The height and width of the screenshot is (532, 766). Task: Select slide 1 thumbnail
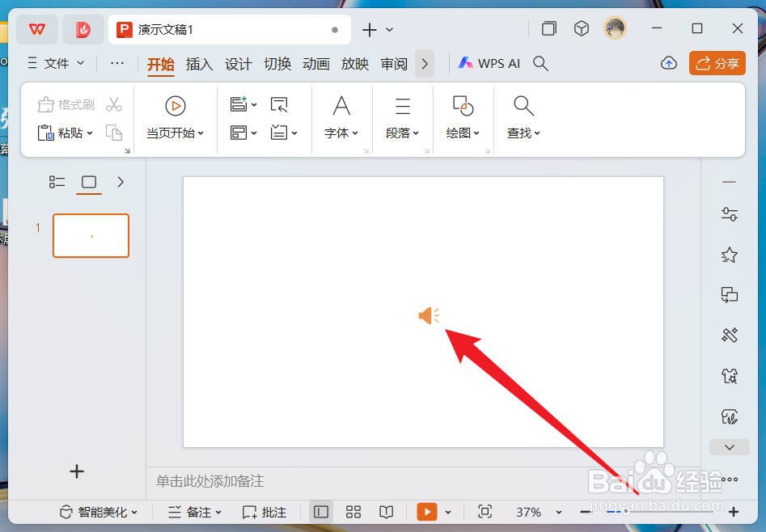pos(91,235)
